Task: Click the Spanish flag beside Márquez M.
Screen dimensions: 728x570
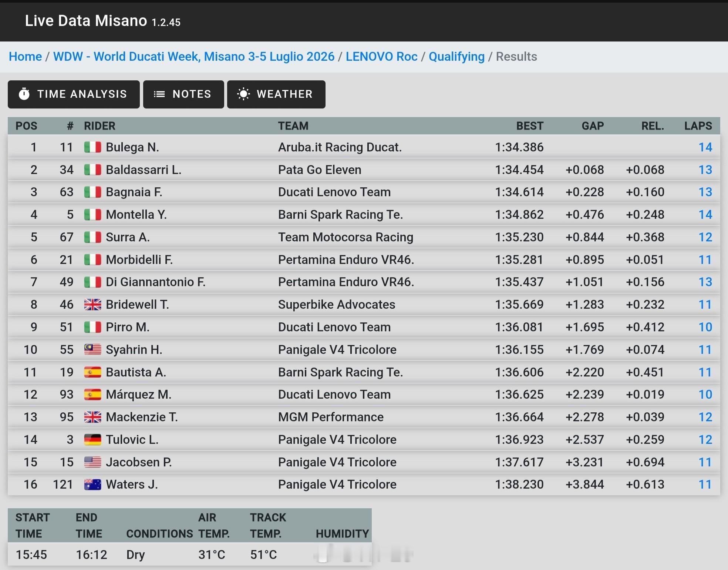Action: coord(92,395)
